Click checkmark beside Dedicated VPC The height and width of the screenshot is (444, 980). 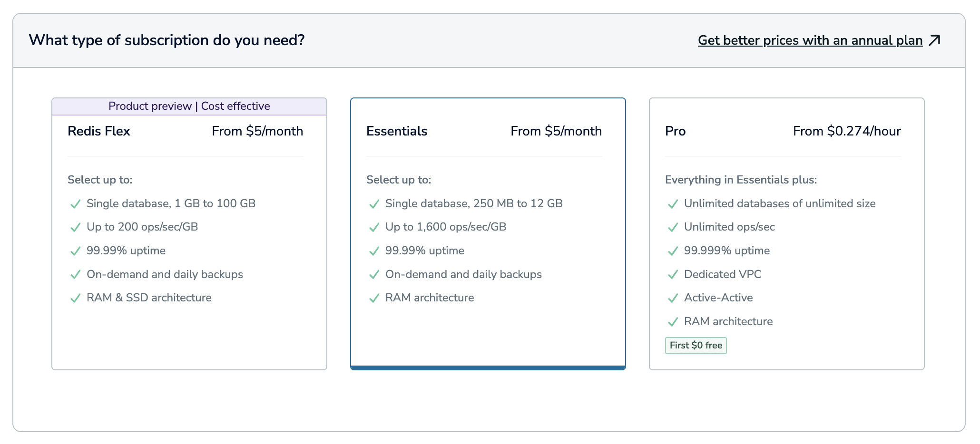673,274
